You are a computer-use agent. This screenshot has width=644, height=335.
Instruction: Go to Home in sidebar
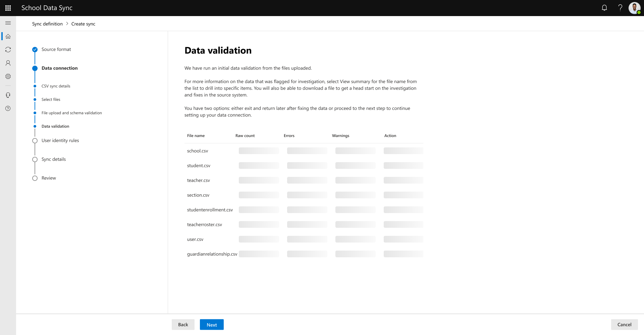coord(8,36)
